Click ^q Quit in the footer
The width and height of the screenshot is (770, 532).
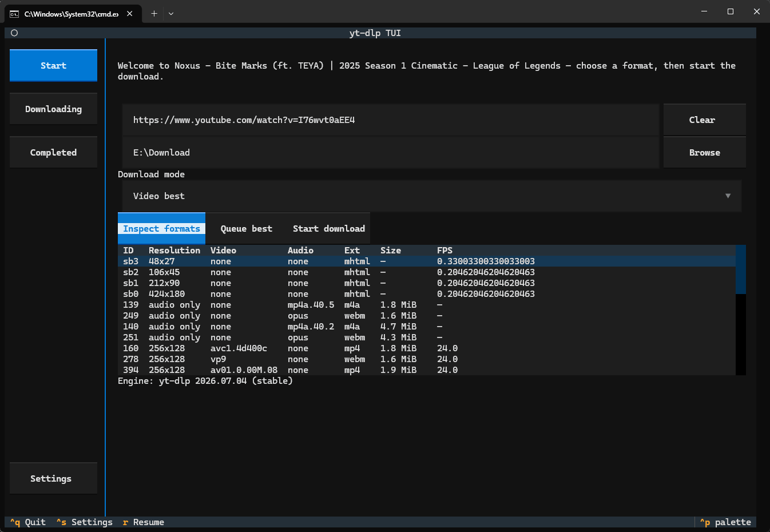point(28,522)
